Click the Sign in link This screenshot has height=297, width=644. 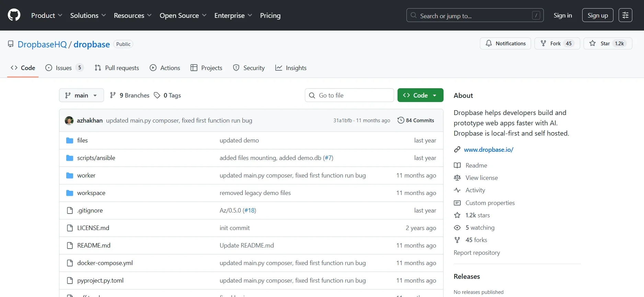click(x=563, y=15)
